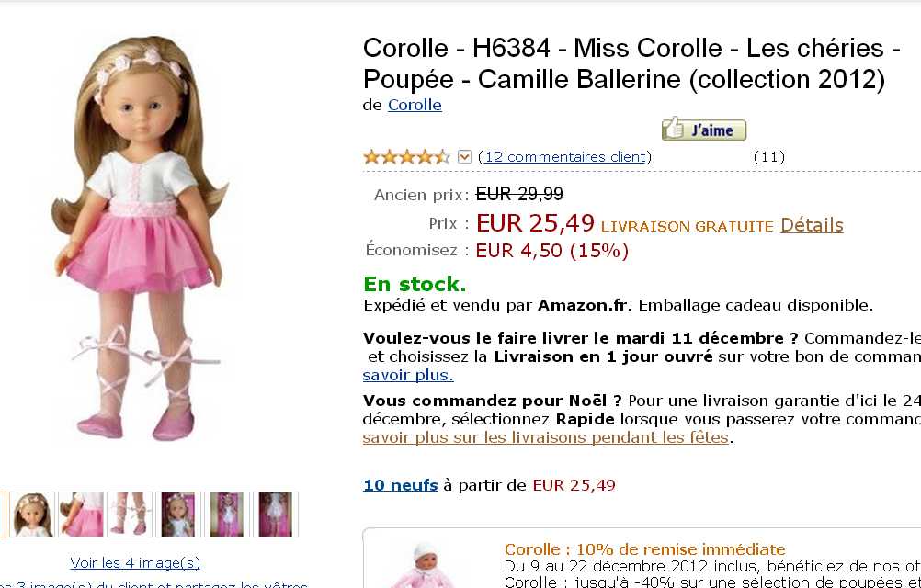Open holiday delivery info link
The width and height of the screenshot is (921, 588).
coord(546,437)
